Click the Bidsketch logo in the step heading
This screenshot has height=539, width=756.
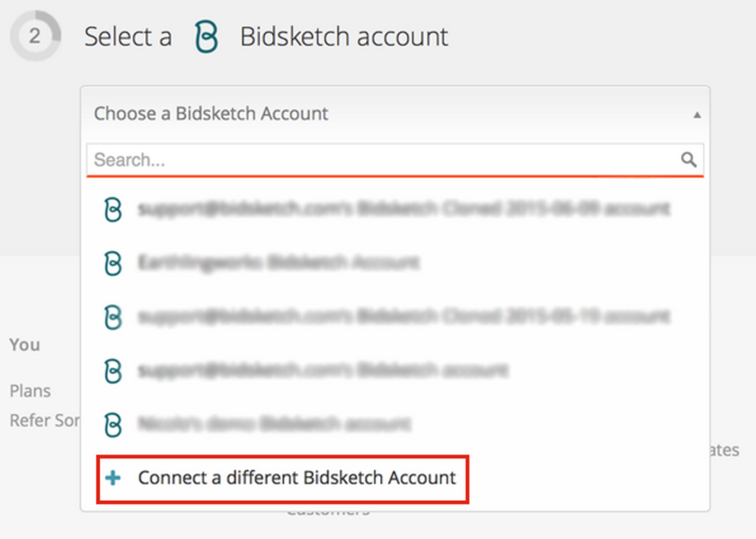pyautogui.click(x=207, y=37)
